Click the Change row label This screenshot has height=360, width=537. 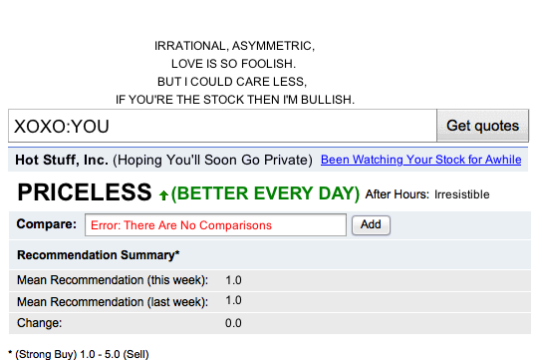pos(39,323)
